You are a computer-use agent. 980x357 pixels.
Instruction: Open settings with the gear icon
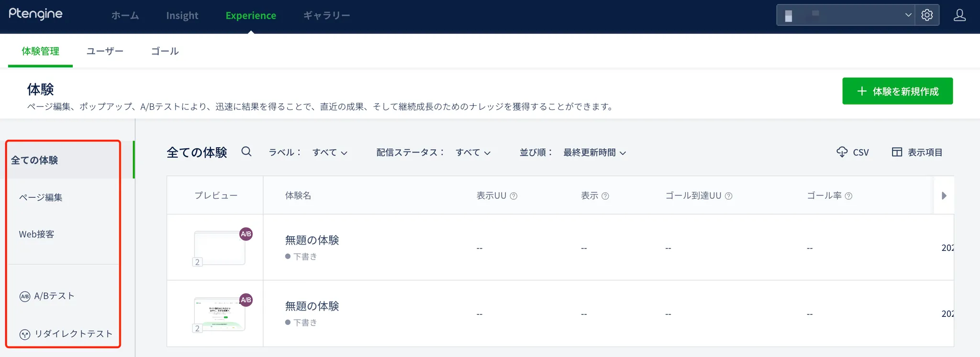[x=927, y=15]
